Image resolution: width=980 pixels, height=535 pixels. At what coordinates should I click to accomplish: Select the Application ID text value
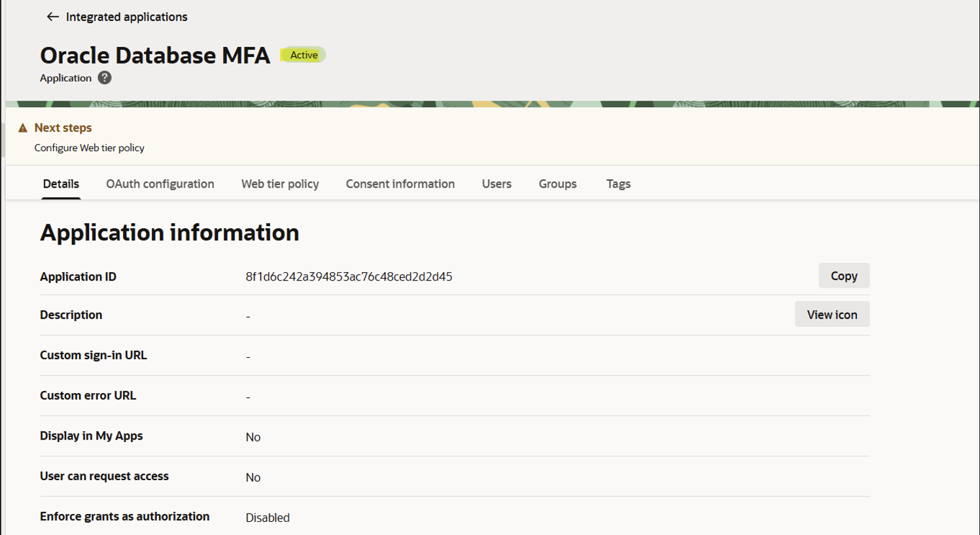[x=348, y=277]
